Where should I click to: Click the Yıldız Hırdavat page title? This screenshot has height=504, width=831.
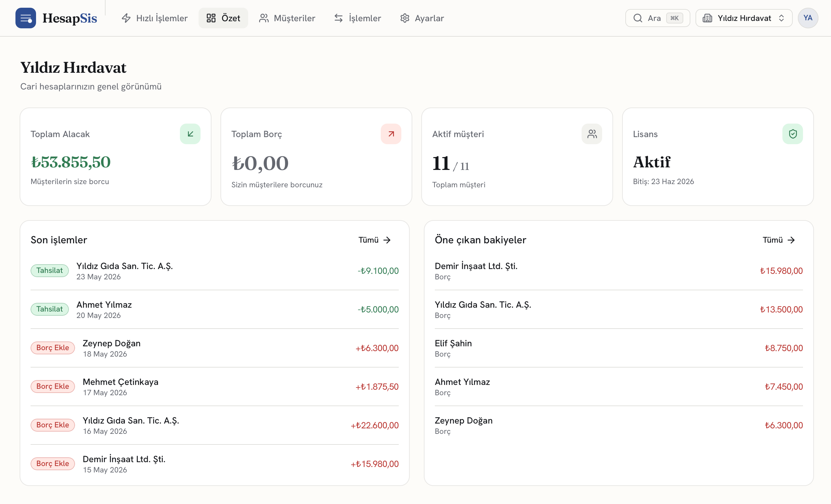(x=73, y=68)
